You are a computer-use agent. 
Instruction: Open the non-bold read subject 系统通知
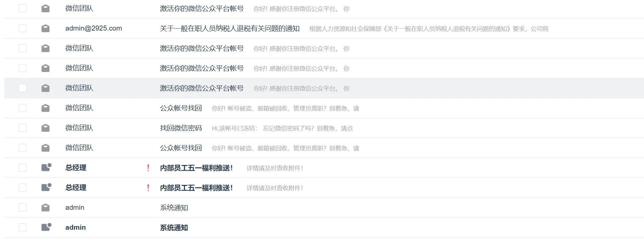tap(174, 208)
